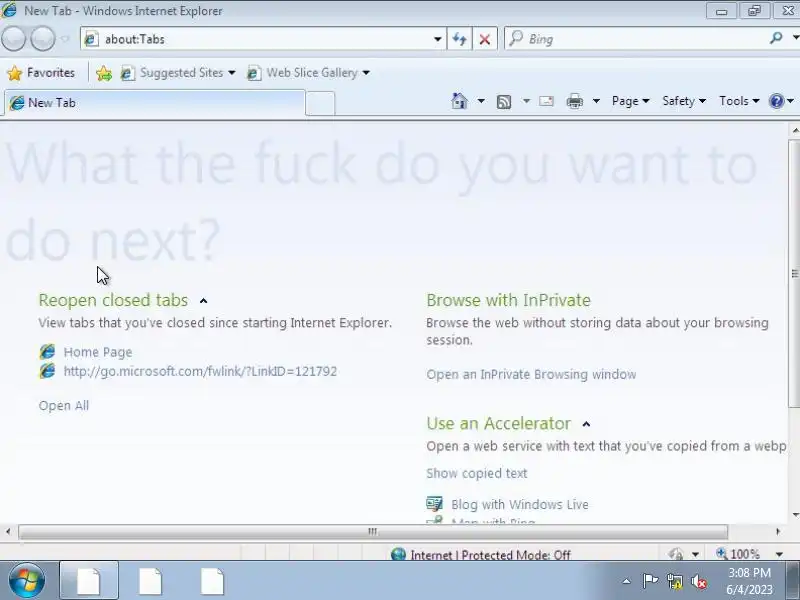Click the Forward navigation button
This screenshot has width=800, height=600.
pyautogui.click(x=43, y=39)
